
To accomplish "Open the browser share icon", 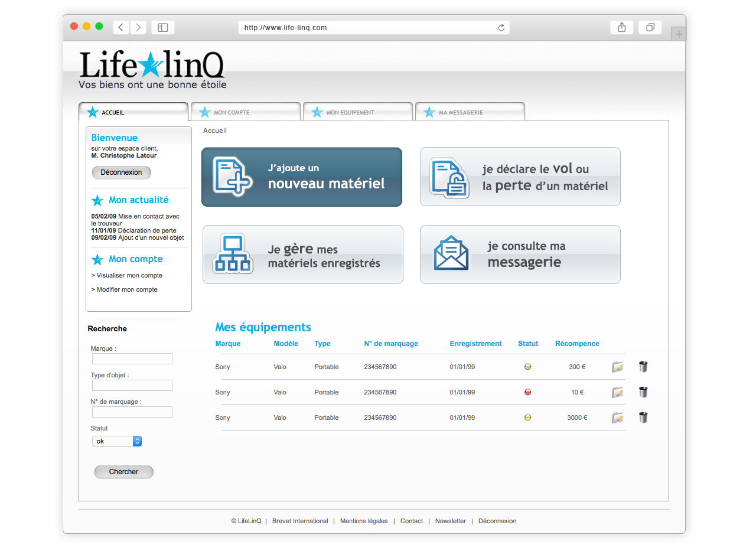I will point(621,27).
